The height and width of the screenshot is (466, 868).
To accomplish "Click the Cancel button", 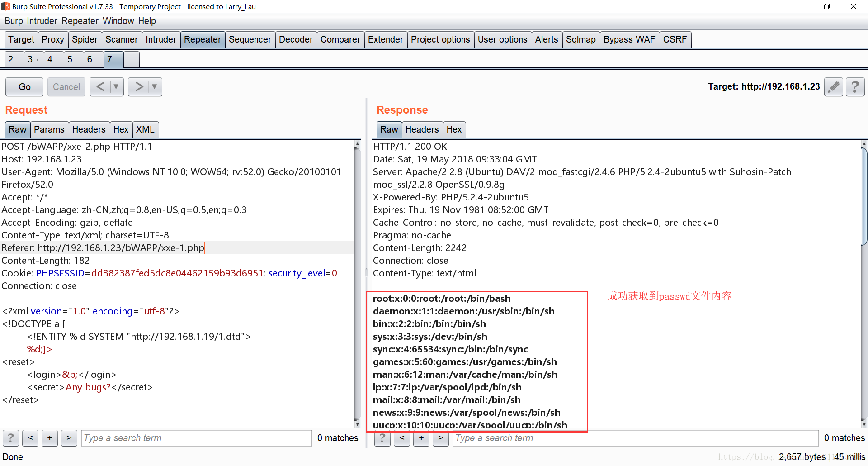I will point(66,87).
